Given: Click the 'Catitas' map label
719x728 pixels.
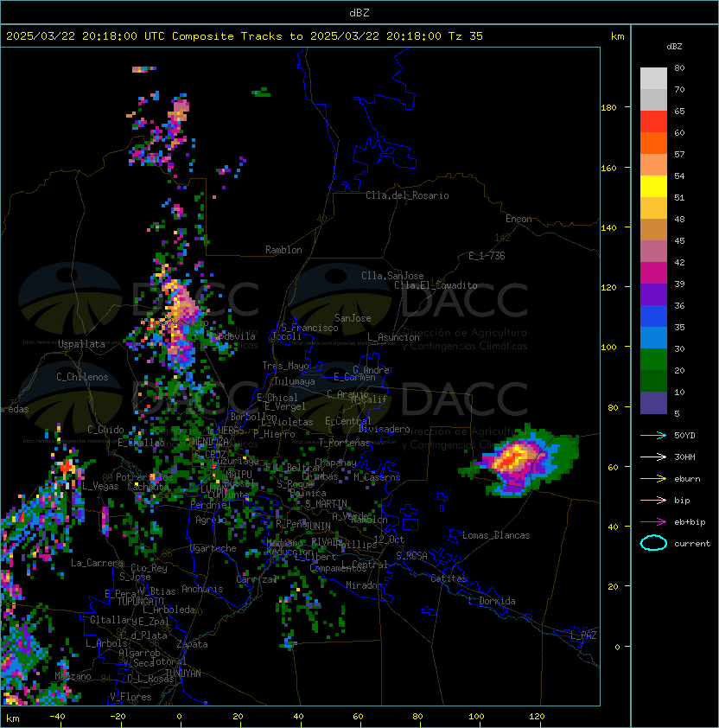Looking at the screenshot, I should (x=449, y=578).
